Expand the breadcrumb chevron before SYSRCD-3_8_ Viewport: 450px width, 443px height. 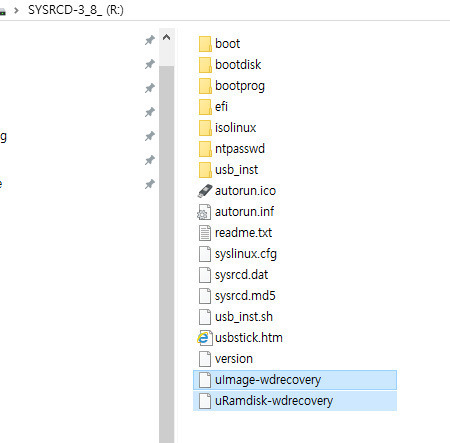pyautogui.click(x=16, y=10)
